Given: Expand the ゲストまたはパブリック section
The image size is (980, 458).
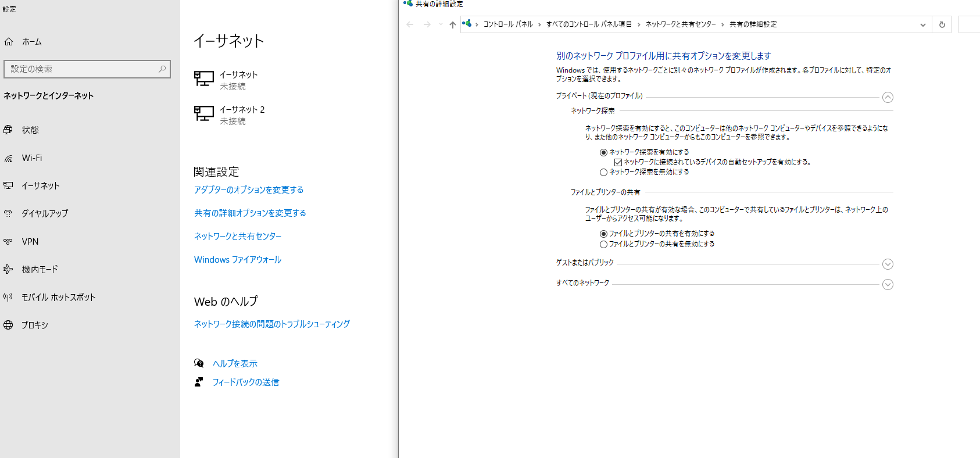Looking at the screenshot, I should click(887, 264).
